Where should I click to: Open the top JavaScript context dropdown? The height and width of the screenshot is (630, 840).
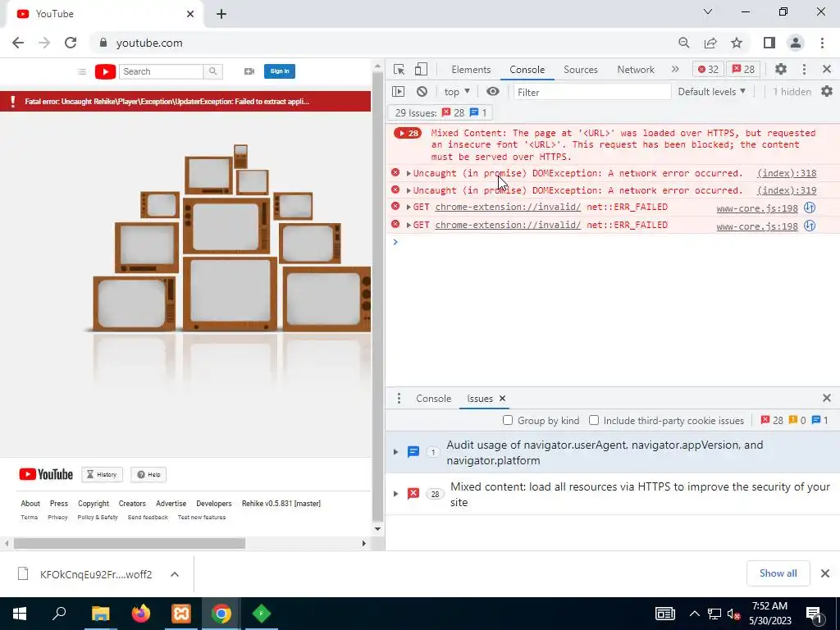click(x=457, y=92)
